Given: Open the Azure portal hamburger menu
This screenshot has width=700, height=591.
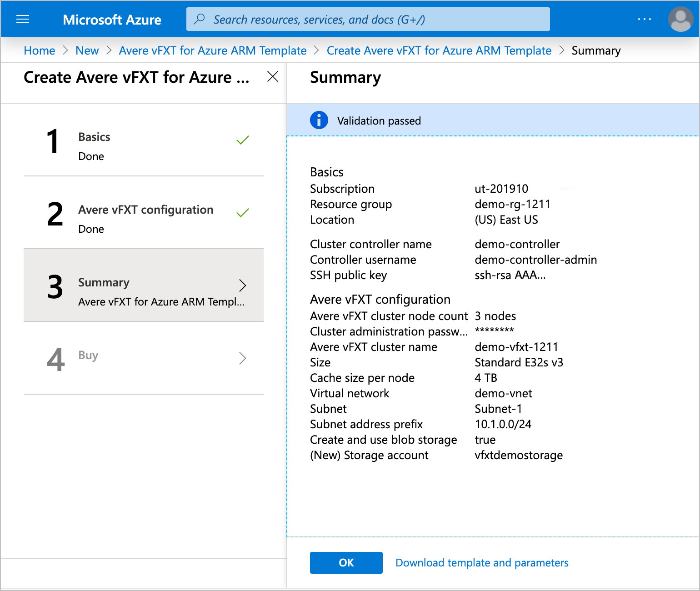Looking at the screenshot, I should coord(22,19).
